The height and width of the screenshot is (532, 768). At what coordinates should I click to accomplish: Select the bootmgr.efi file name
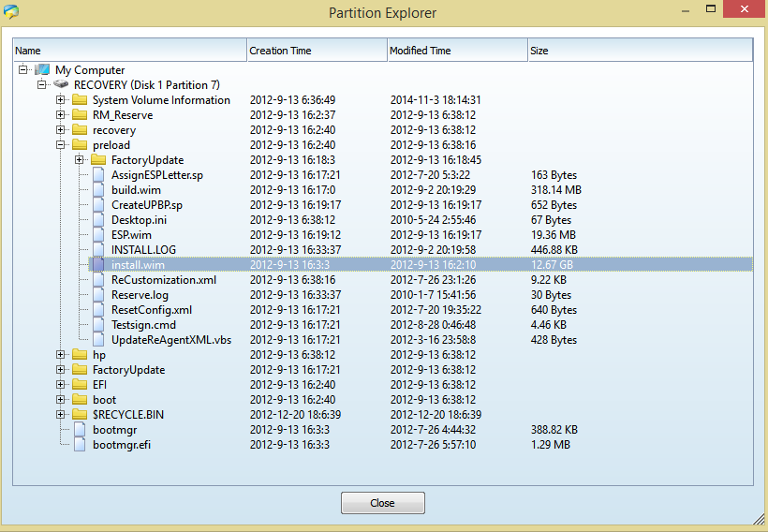coord(122,445)
